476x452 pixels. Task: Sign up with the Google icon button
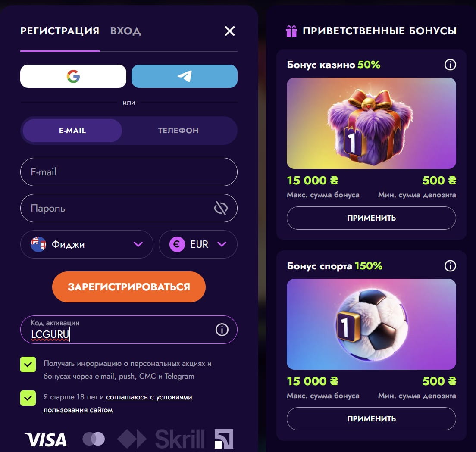73,76
